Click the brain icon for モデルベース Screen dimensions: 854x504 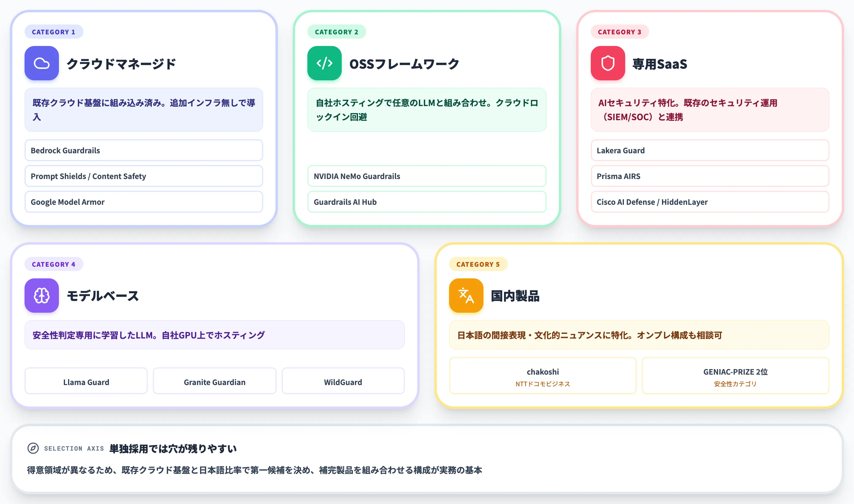41,296
